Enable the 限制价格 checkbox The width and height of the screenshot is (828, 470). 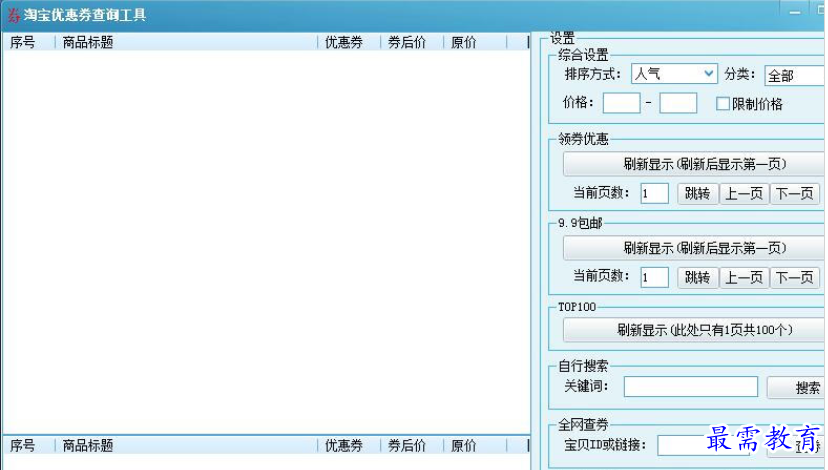click(722, 104)
